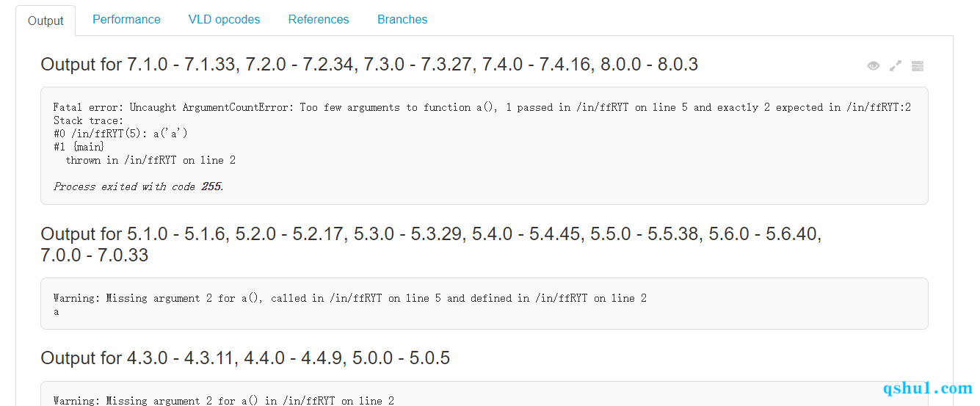This screenshot has height=406, width=980.
Task: Click the bottom 'Missing argument 2' warning
Action: (224, 401)
